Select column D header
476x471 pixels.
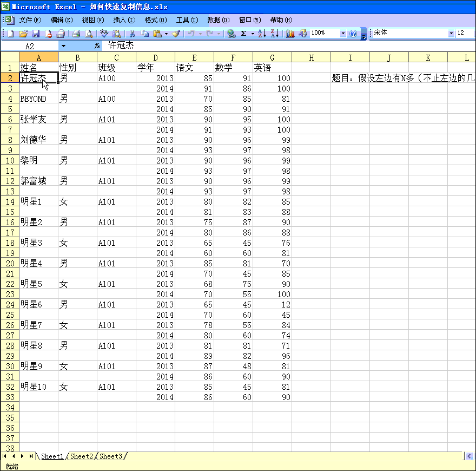(155, 57)
